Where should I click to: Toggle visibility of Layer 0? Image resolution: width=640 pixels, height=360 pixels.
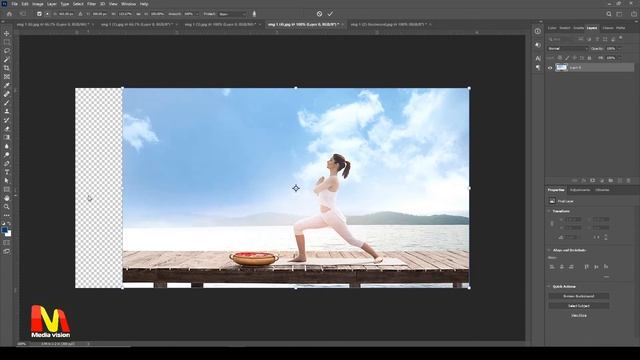(x=550, y=68)
